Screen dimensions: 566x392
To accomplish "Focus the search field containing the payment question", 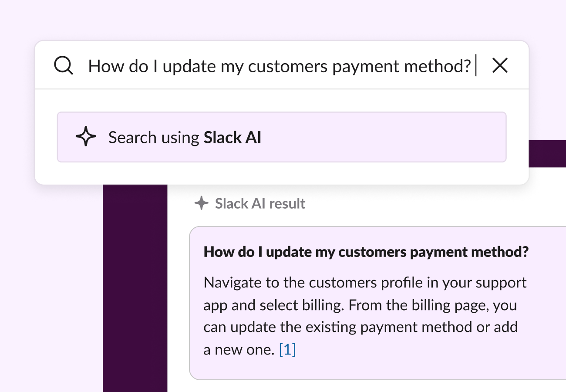I will [282, 66].
